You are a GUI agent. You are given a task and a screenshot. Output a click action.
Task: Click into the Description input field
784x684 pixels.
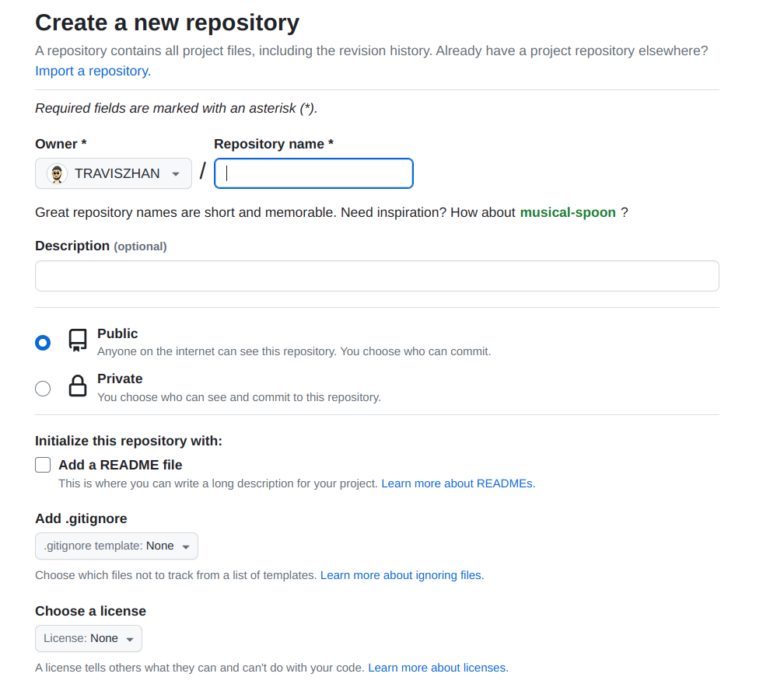(x=376, y=276)
